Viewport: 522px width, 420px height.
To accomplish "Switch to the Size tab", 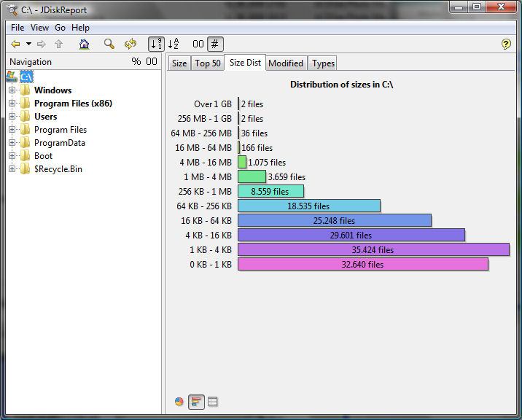I will coord(179,63).
